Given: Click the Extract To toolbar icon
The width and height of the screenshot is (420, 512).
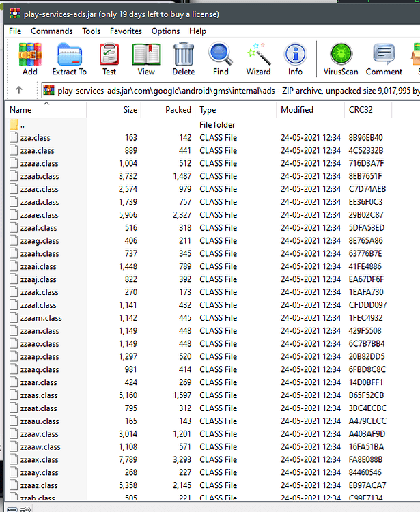Looking at the screenshot, I should click(70, 55).
